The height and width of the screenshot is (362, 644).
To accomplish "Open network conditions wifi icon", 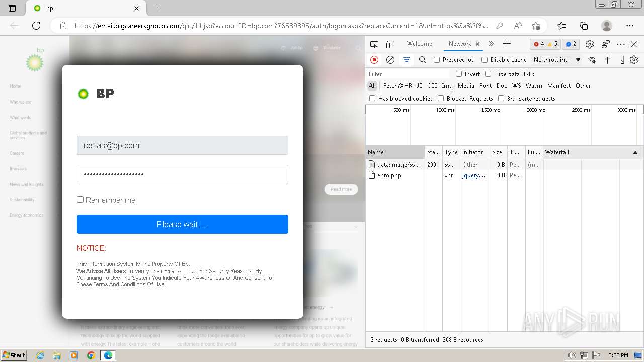I will click(x=592, y=60).
